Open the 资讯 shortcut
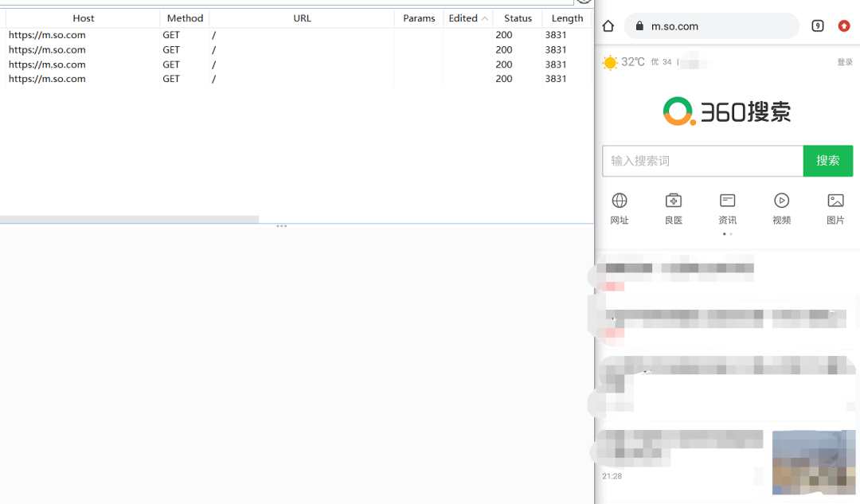This screenshot has width=860, height=504. [x=727, y=209]
